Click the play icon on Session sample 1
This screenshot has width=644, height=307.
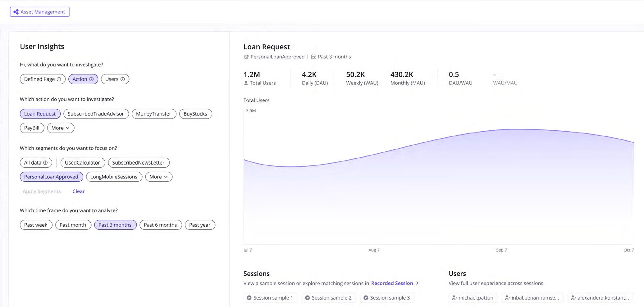pos(249,297)
